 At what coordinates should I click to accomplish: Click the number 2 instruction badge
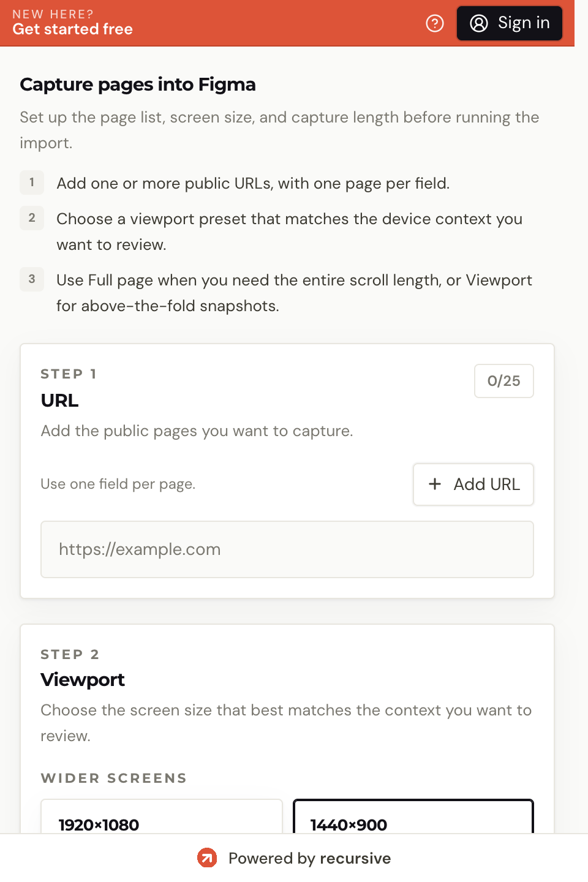pyautogui.click(x=32, y=218)
